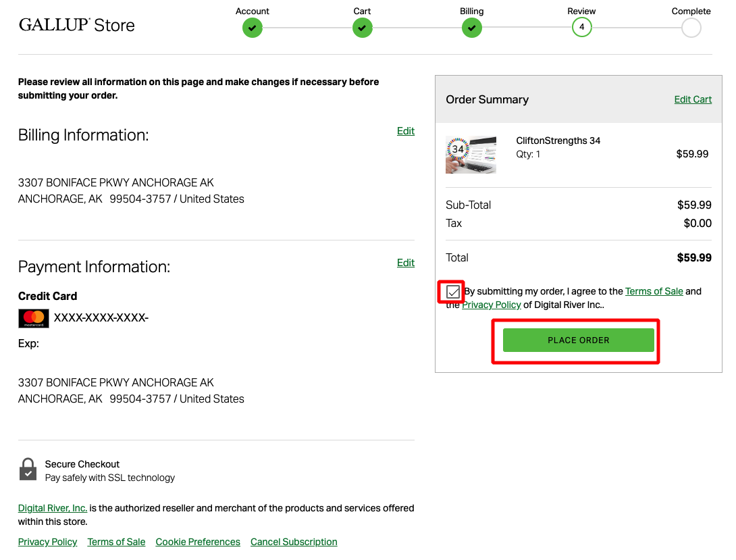Go back to the Account step checkmark

coord(252,28)
